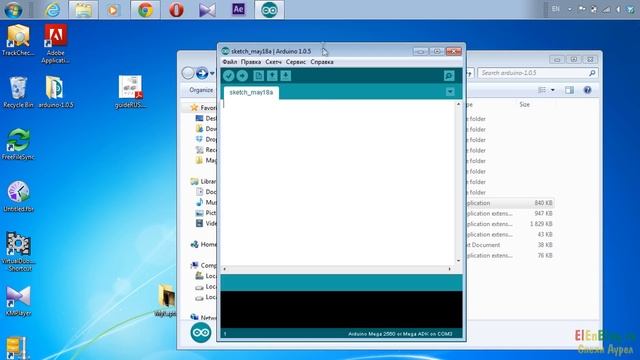Click the Explorer forward navigation arrow
The image size is (640, 360).
pyautogui.click(x=202, y=73)
